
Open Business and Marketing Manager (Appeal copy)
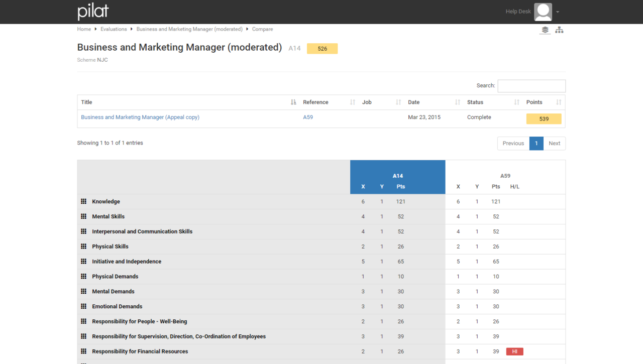(x=140, y=117)
